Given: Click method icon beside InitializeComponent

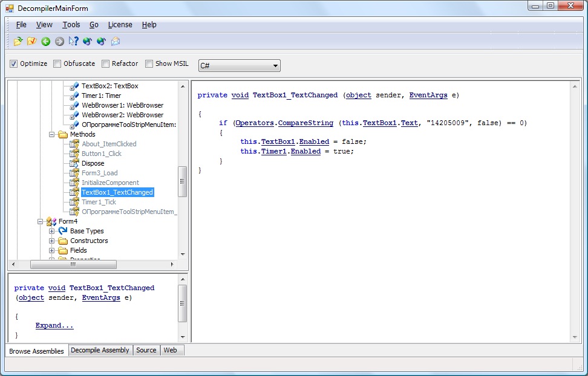Looking at the screenshot, I should click(x=74, y=183).
